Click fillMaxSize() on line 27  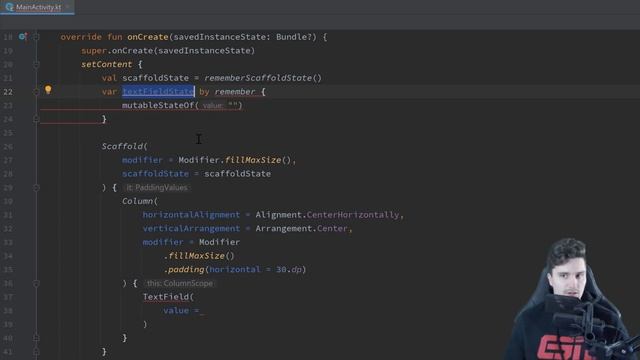[x=258, y=160]
